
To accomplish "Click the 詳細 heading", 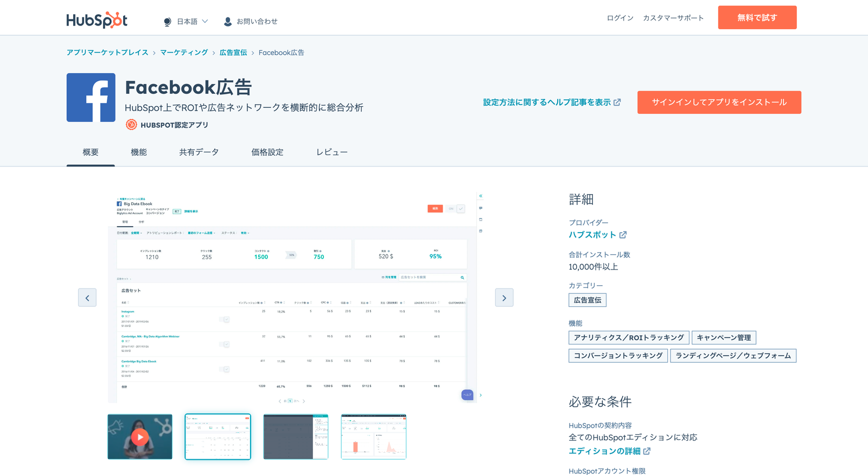I will [x=581, y=200].
